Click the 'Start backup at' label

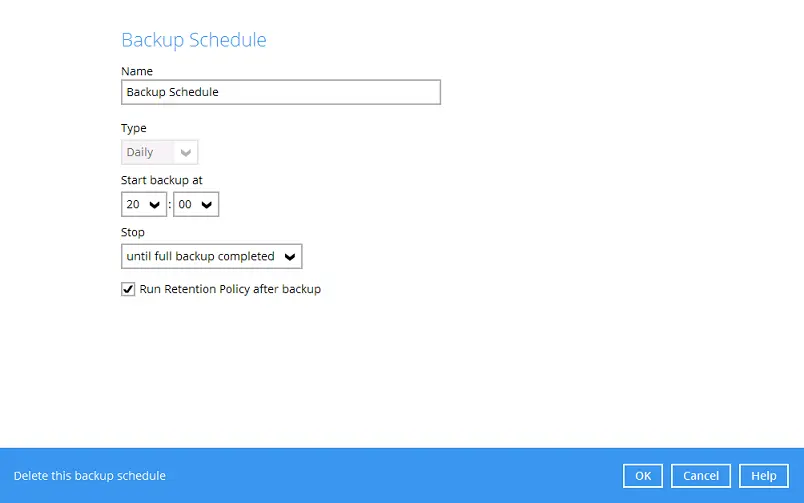pos(162,180)
